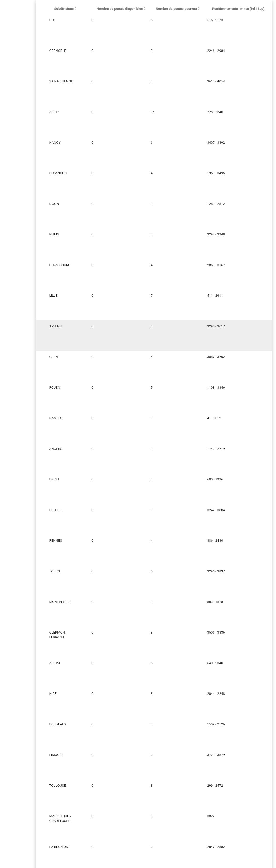Image resolution: width=276 pixels, height=868 pixels.
Task: Click the CLERMONT-FERRAND subdivision name
Action: [x=58, y=635]
